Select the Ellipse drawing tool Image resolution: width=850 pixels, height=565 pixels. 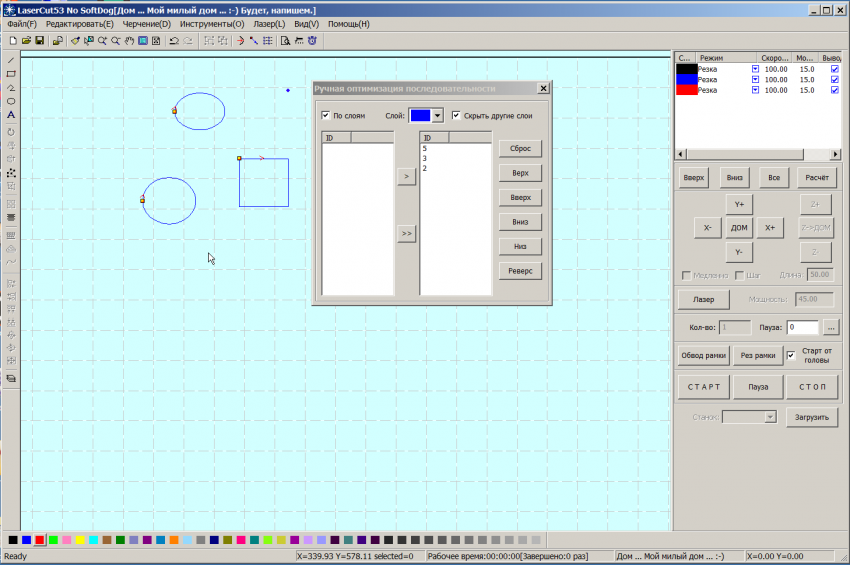pos(11,101)
